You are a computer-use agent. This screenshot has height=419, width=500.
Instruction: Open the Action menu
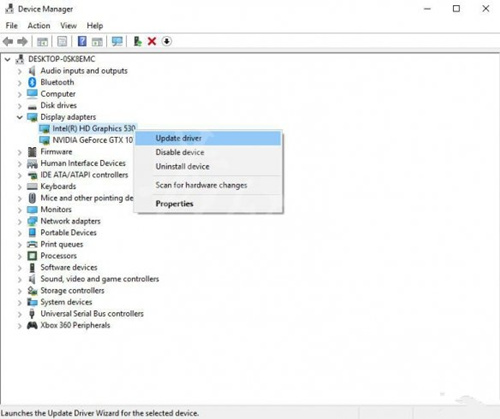[39, 26]
